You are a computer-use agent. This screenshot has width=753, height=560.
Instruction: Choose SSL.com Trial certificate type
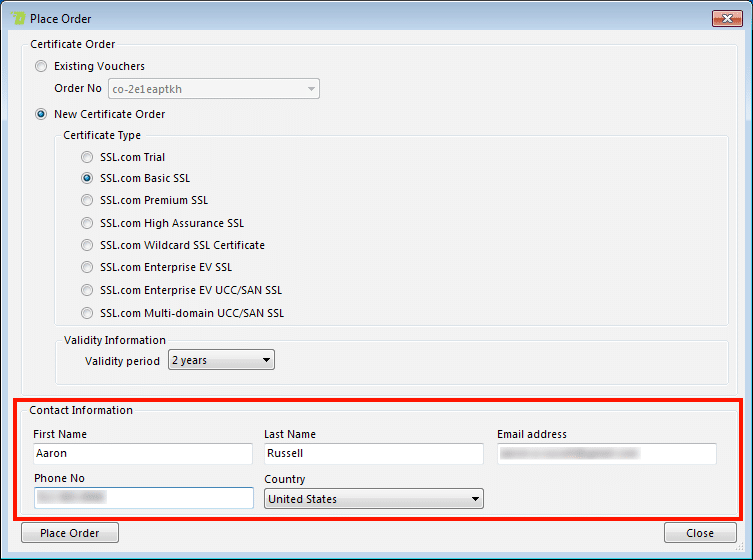pyautogui.click(x=88, y=158)
